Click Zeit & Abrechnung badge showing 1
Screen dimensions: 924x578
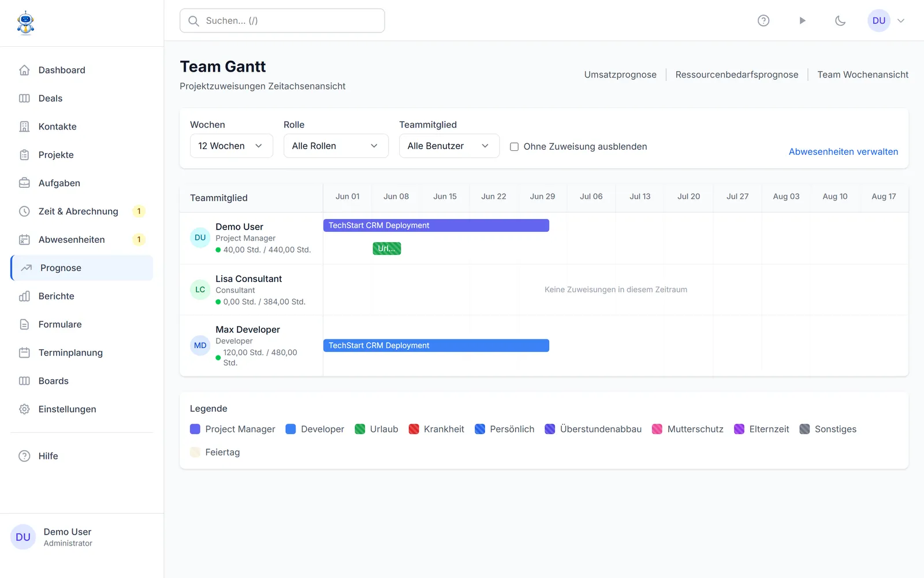[139, 212]
